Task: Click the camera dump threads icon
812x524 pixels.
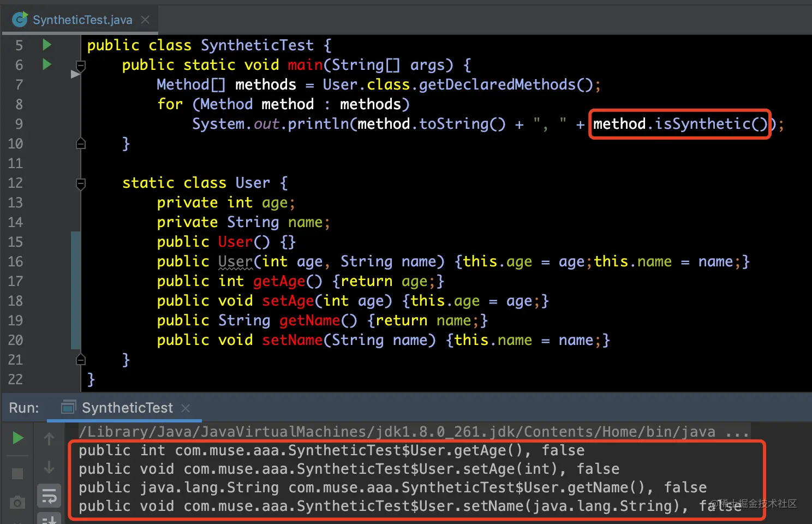Action: (17, 502)
